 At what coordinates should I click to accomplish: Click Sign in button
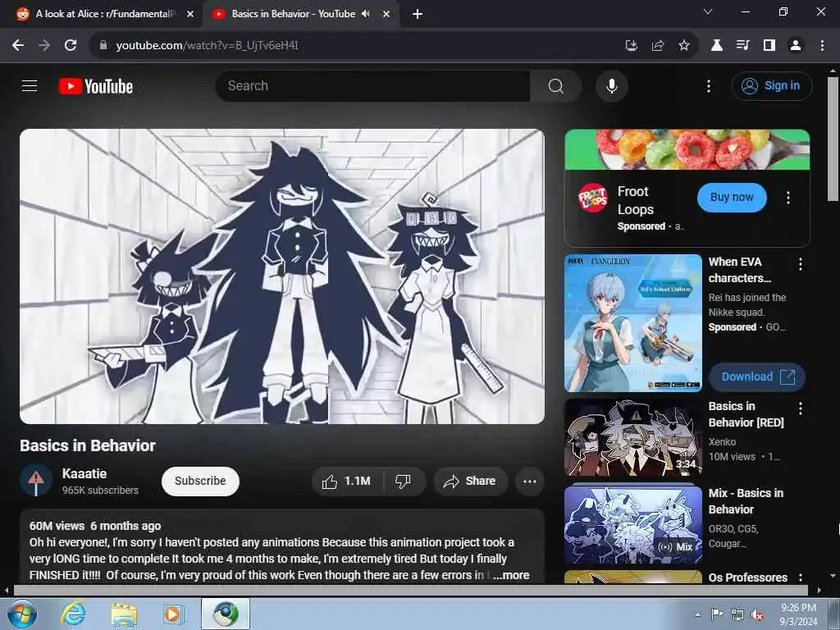coord(771,85)
